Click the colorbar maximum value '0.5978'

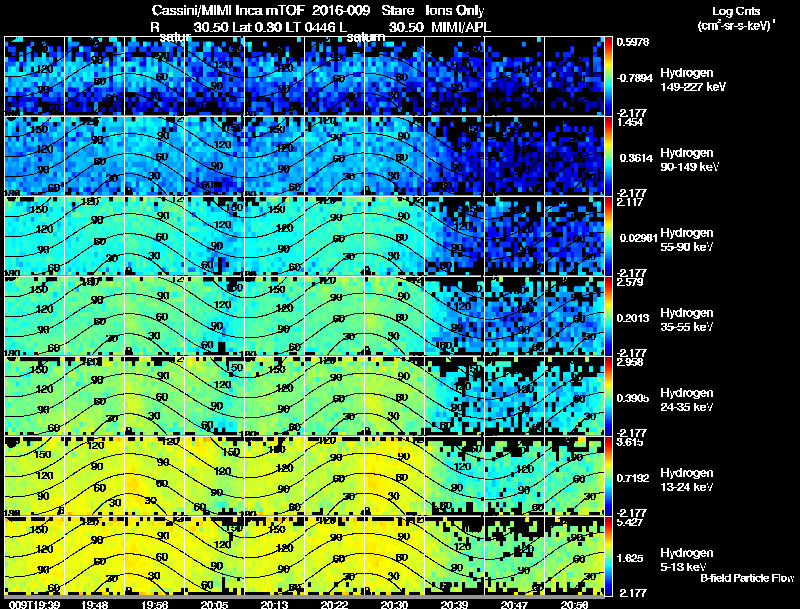pos(633,42)
